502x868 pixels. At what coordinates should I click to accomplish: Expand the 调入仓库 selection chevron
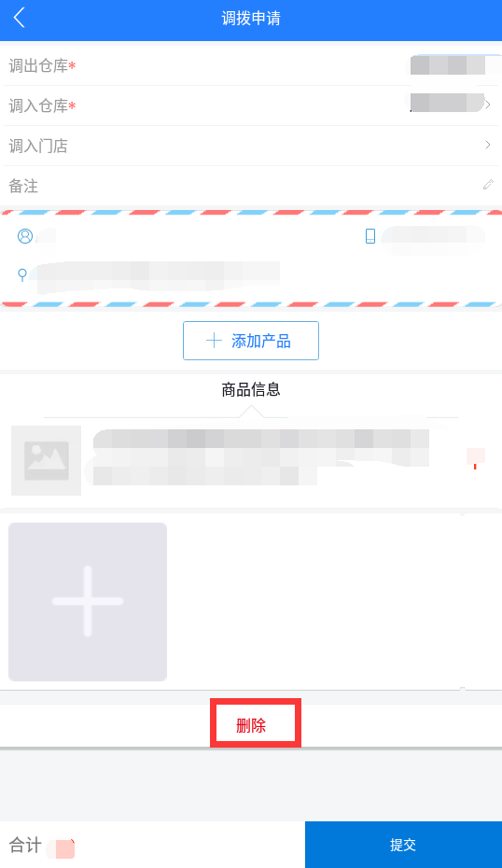click(488, 105)
